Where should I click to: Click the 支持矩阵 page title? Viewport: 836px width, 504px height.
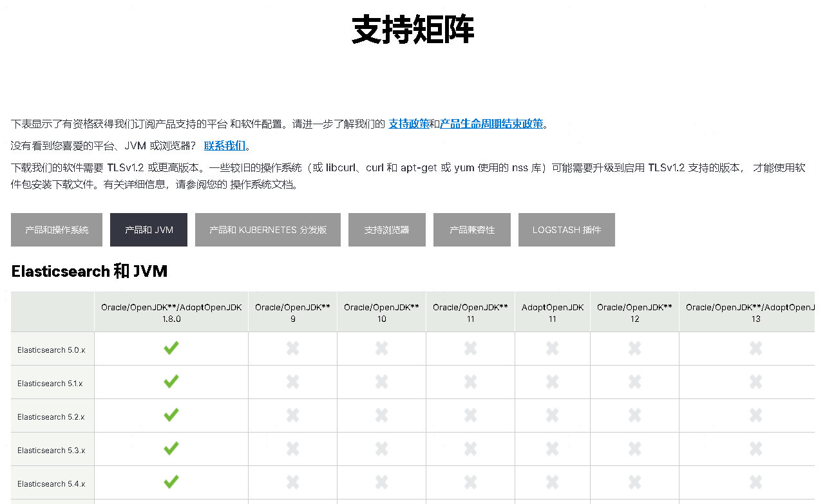(x=413, y=29)
